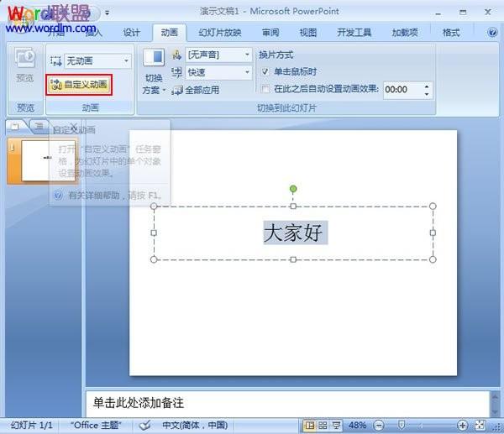Click notes area 单击此处添加备注
The image size is (504, 434).
click(139, 403)
